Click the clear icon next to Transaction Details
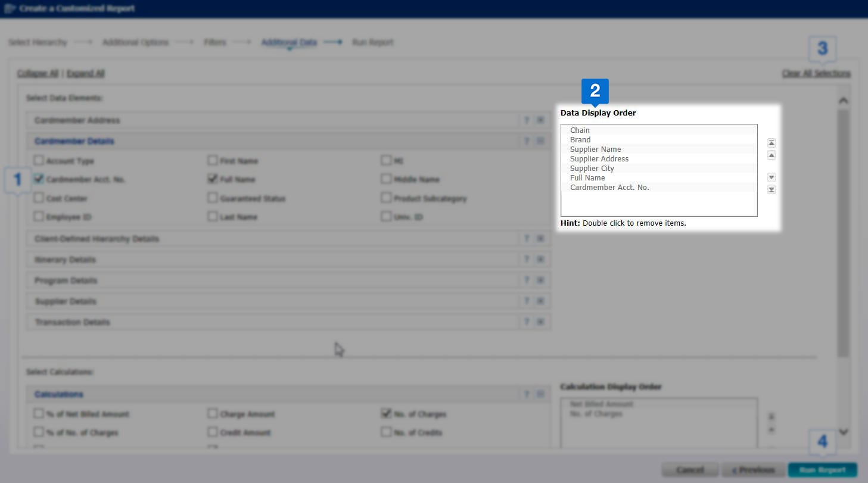868x483 pixels. [540, 322]
